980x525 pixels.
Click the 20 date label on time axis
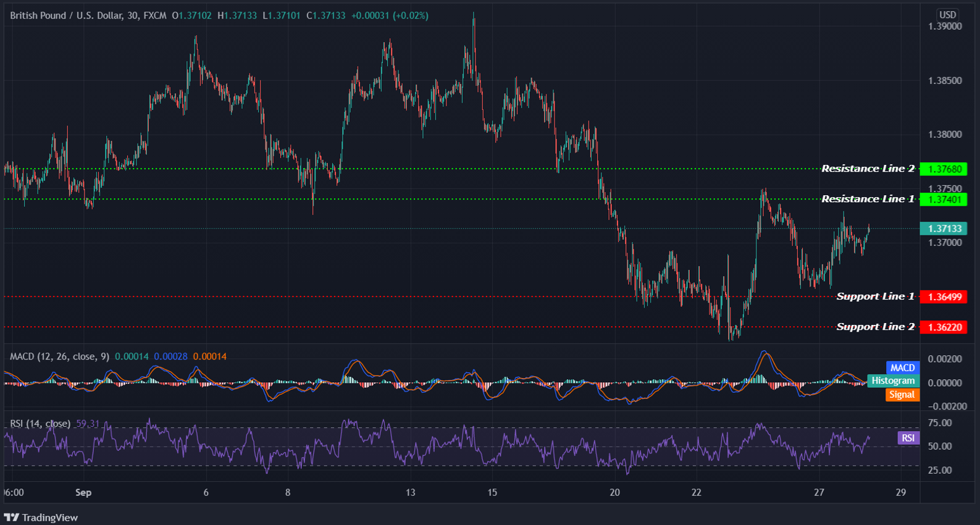click(614, 492)
